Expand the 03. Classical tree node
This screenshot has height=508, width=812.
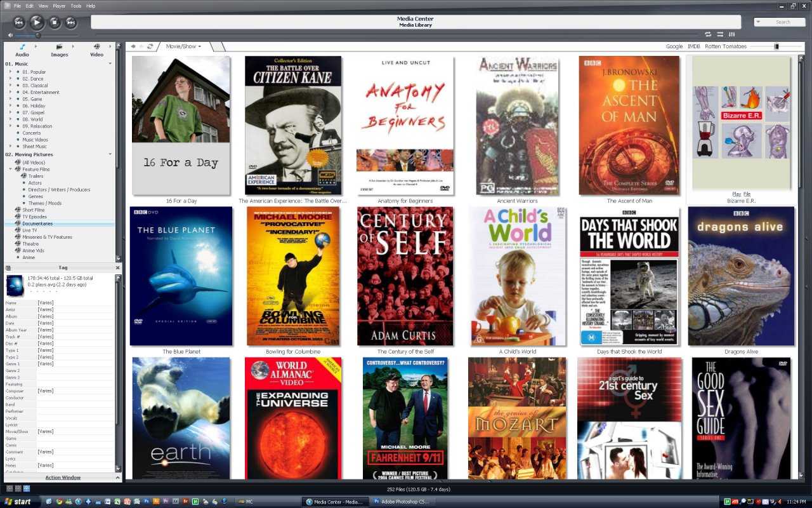click(x=10, y=85)
